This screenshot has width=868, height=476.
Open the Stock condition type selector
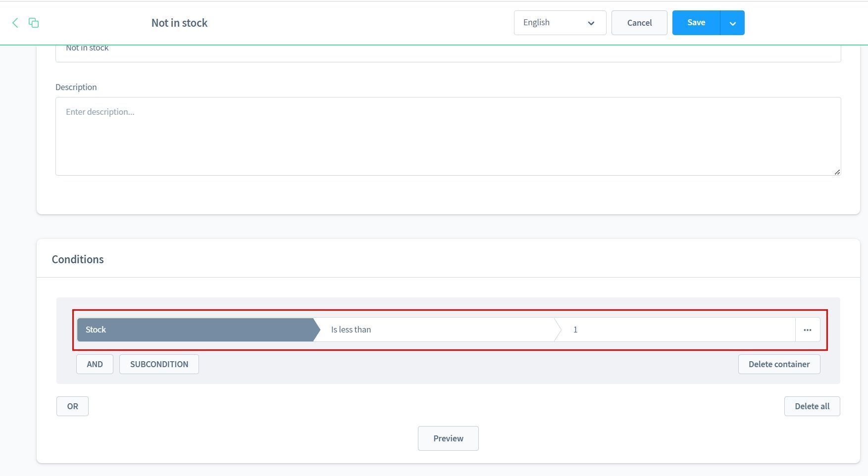196,330
